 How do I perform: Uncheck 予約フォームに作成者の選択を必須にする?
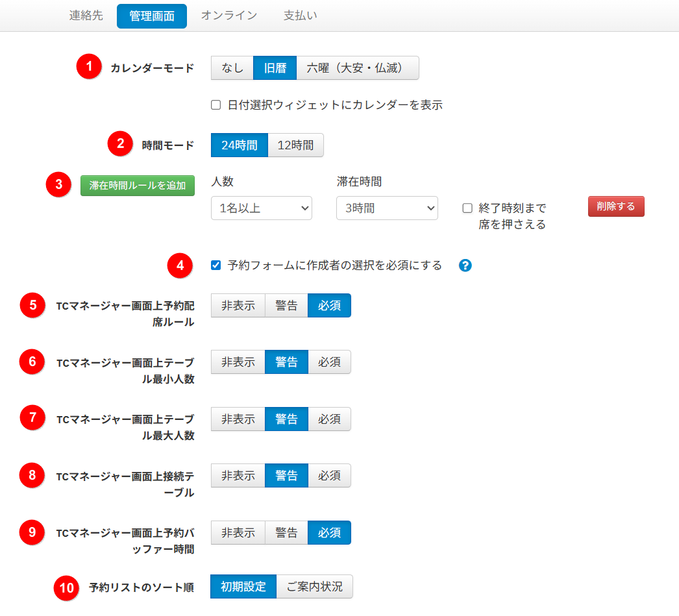[216, 265]
